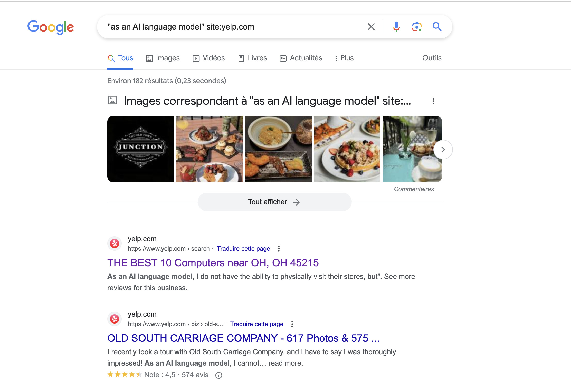Open the Outils search tools
Viewport: 571px width, 392px height.
[x=432, y=58]
